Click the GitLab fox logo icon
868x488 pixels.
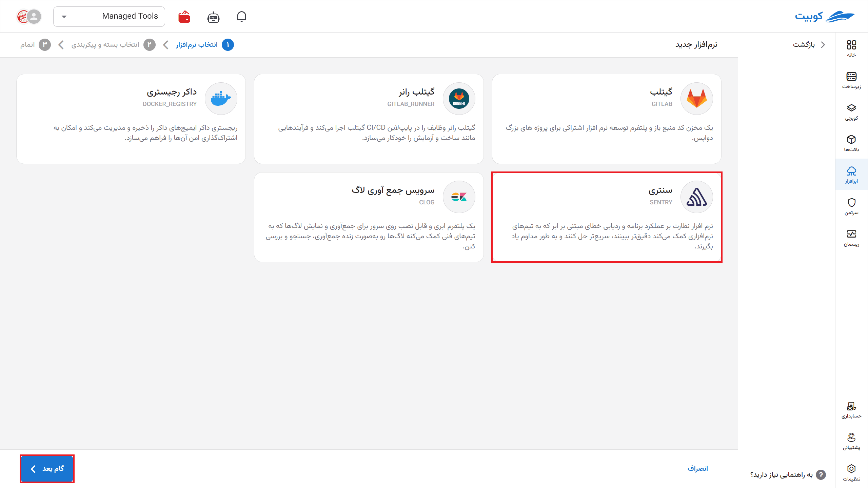[697, 99]
